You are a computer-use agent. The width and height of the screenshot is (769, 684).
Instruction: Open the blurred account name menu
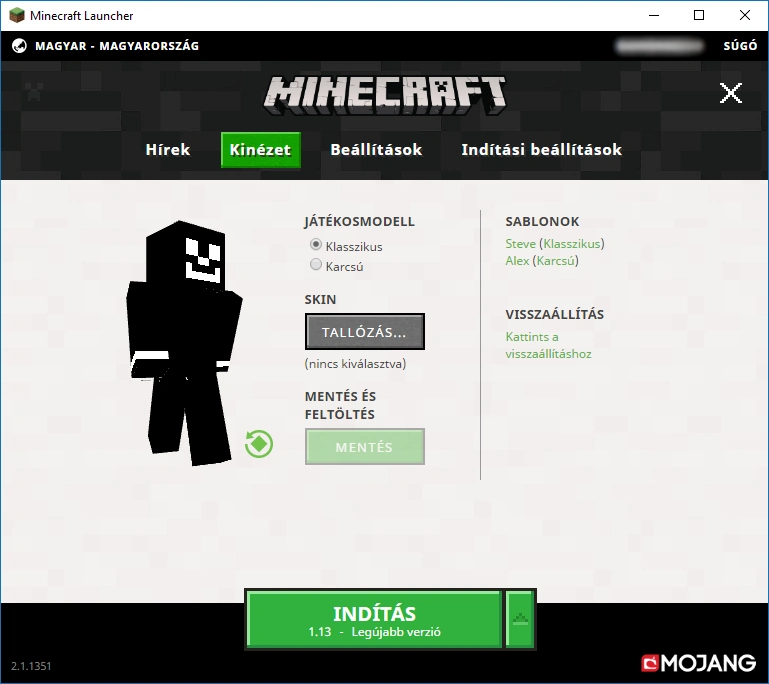(x=660, y=46)
